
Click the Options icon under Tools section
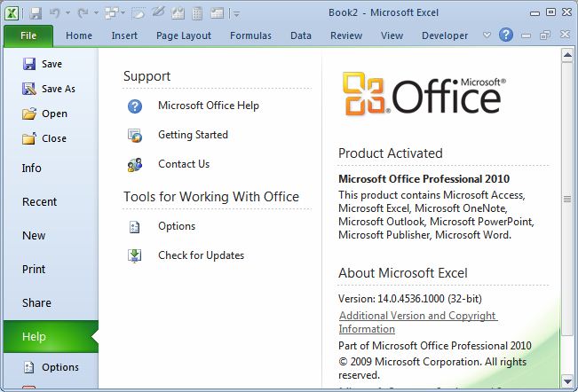click(x=135, y=226)
